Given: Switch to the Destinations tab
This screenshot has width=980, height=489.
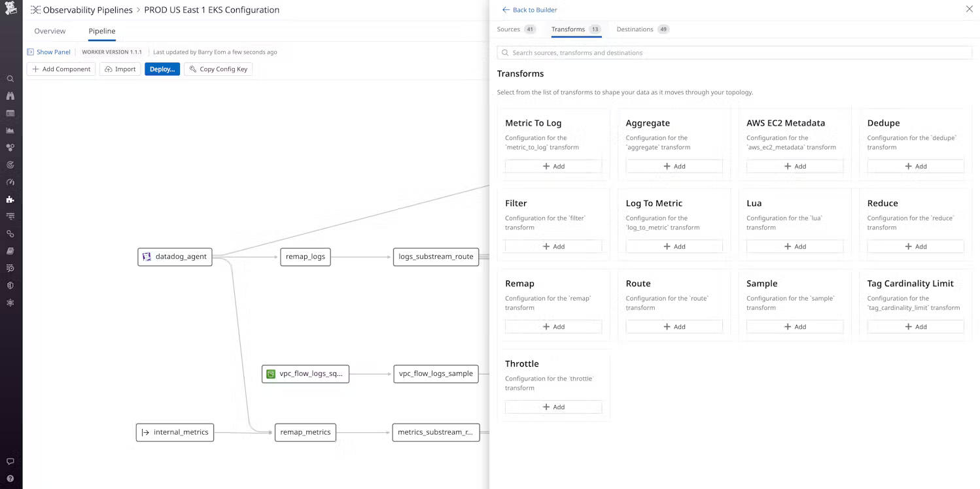Looking at the screenshot, I should click(642, 29).
